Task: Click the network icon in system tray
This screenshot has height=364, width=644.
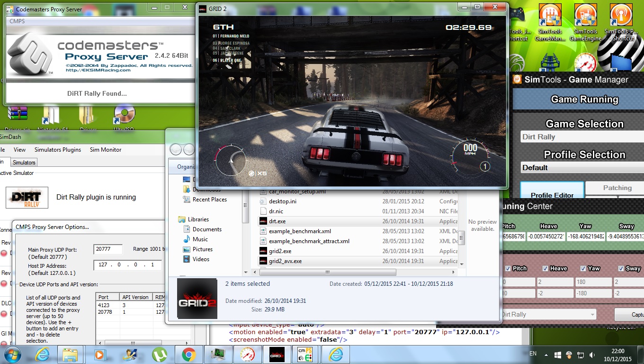Action: (x=580, y=355)
